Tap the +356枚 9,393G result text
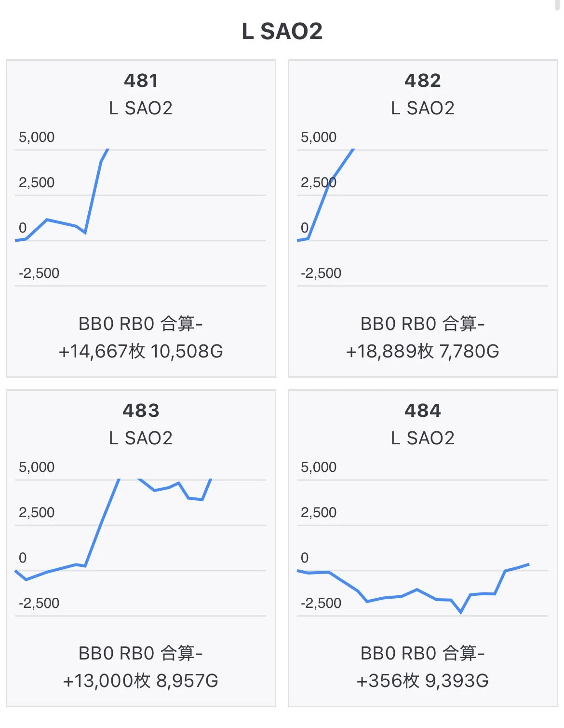The width and height of the screenshot is (564, 728). pyautogui.click(x=423, y=681)
